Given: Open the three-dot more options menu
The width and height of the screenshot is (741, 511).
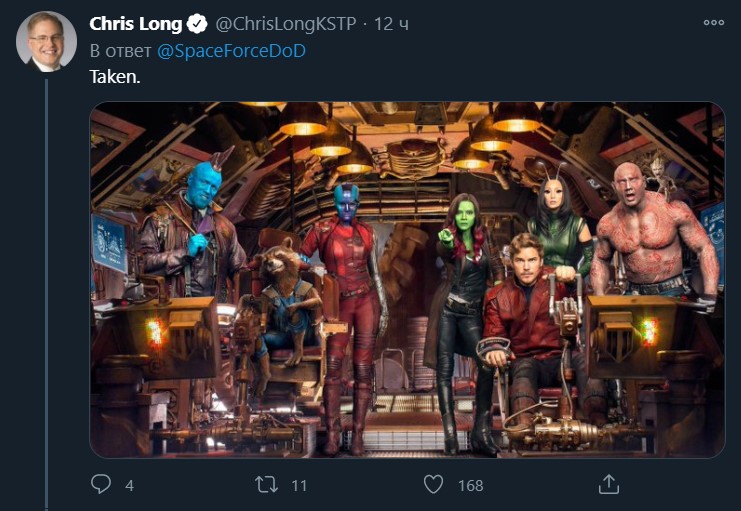Looking at the screenshot, I should click(714, 22).
